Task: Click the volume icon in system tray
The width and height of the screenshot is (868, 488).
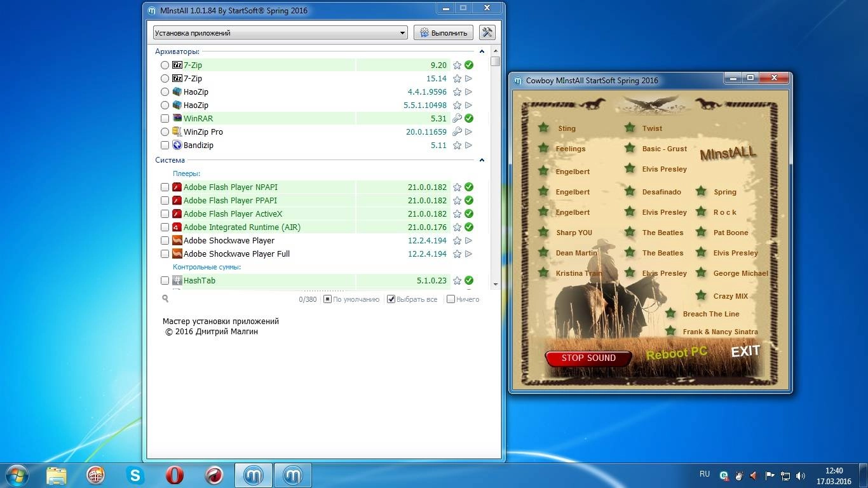Action: tap(801, 475)
